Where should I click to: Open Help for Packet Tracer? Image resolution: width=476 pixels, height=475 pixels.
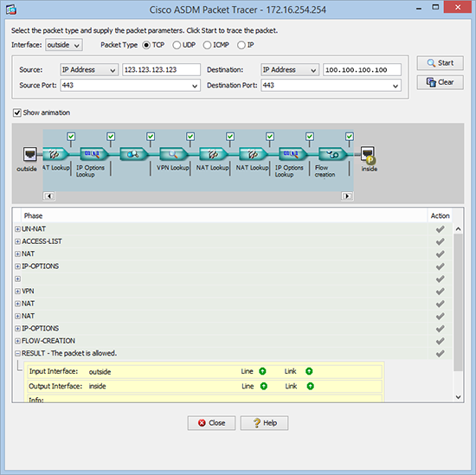point(264,423)
